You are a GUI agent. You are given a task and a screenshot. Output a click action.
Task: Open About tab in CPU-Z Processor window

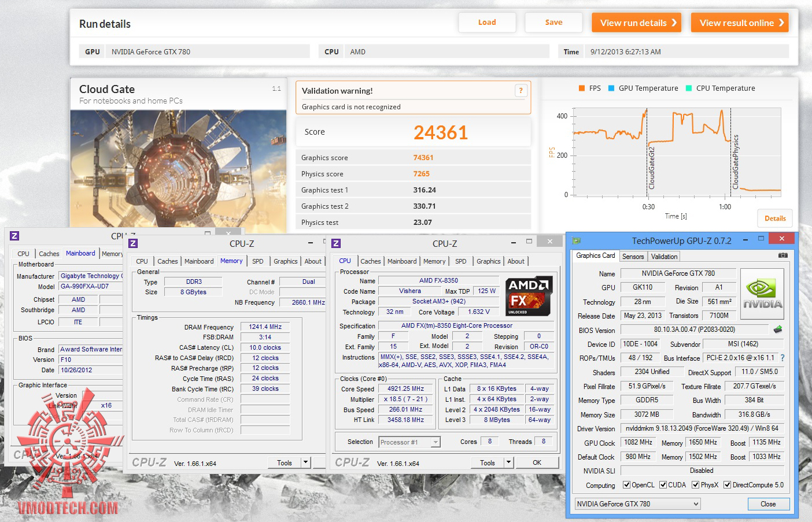click(x=516, y=261)
